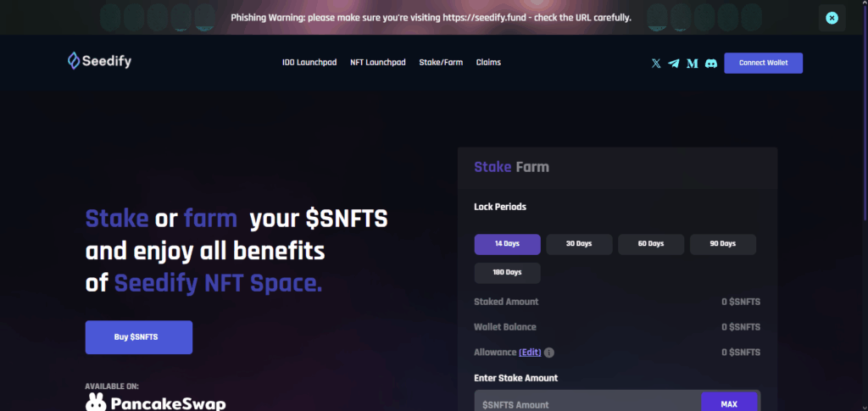Select the 180 Days lock period
Viewport: 868px width, 411px height.
(x=507, y=273)
